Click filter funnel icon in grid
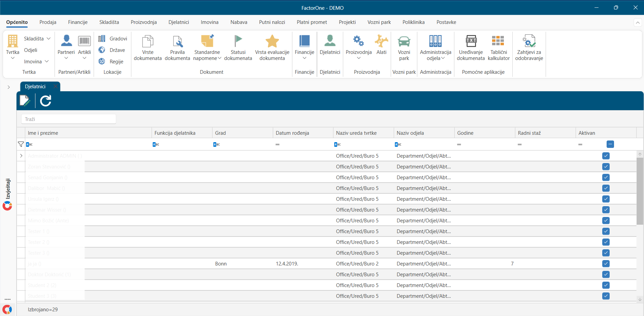Viewport: 644px width, 316px height. pyautogui.click(x=21, y=144)
